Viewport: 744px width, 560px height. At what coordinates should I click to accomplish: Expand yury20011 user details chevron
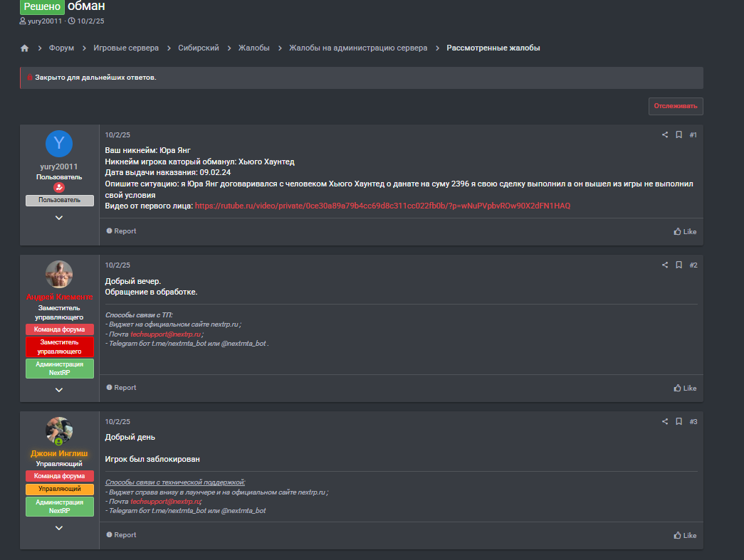click(59, 218)
